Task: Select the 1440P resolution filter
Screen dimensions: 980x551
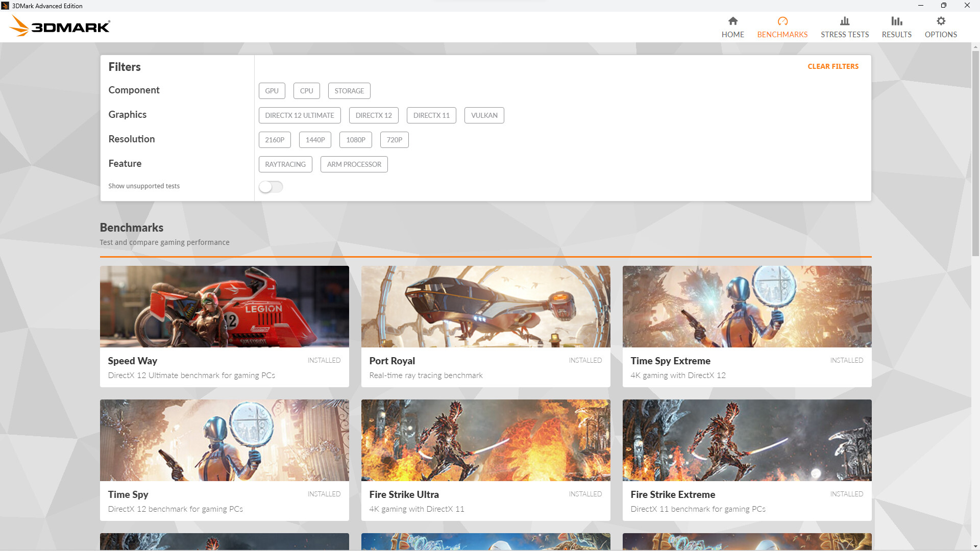Action: pyautogui.click(x=314, y=139)
